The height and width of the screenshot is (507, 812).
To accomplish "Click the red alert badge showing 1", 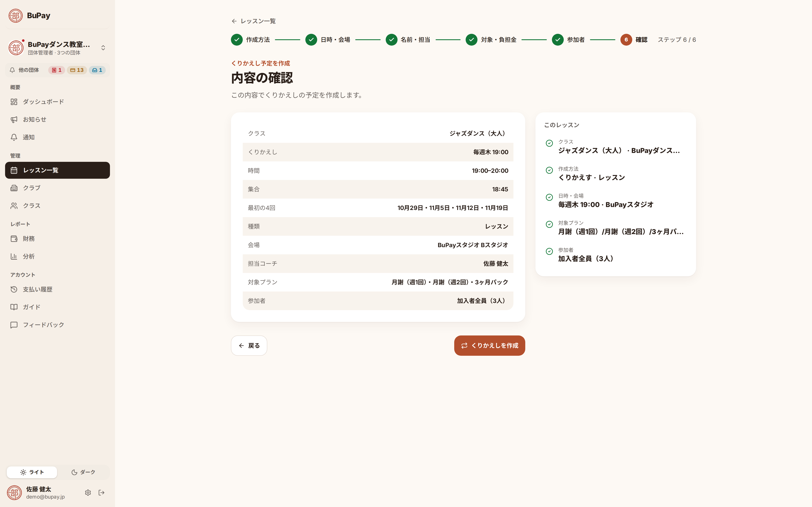I will pyautogui.click(x=56, y=70).
